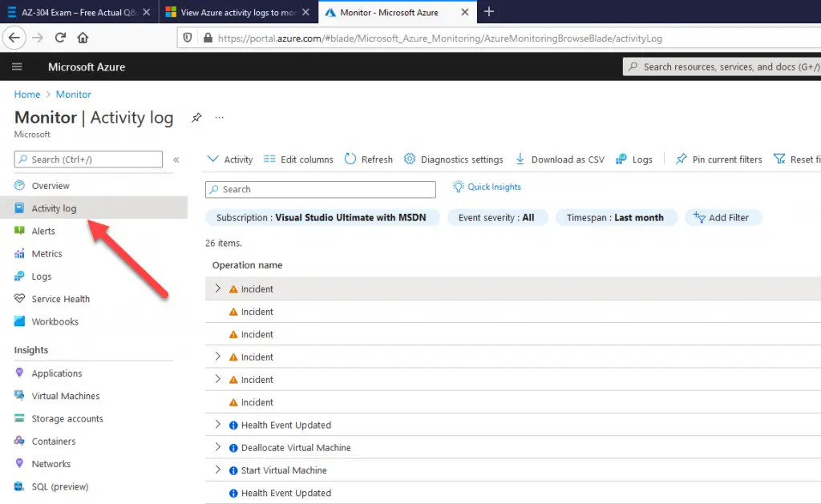Screen dimensions: 821x504
Task: Open the Azure portal hamburger menu
Action: [17, 67]
